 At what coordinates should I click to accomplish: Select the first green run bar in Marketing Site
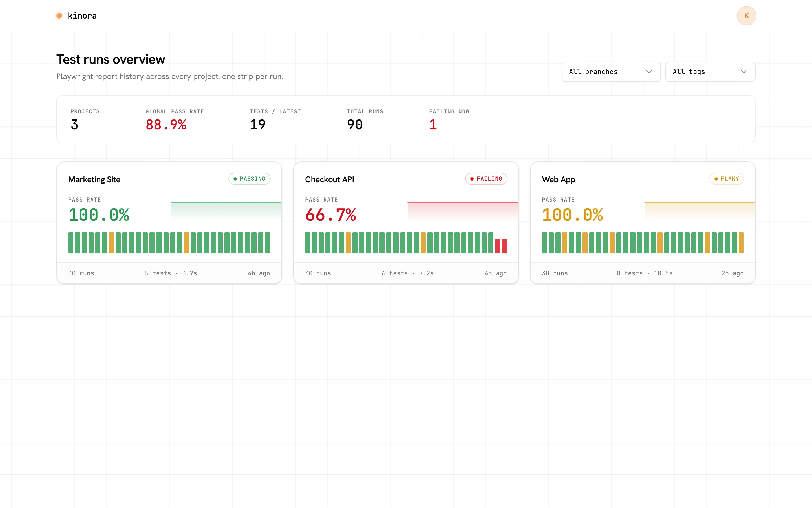coord(71,243)
